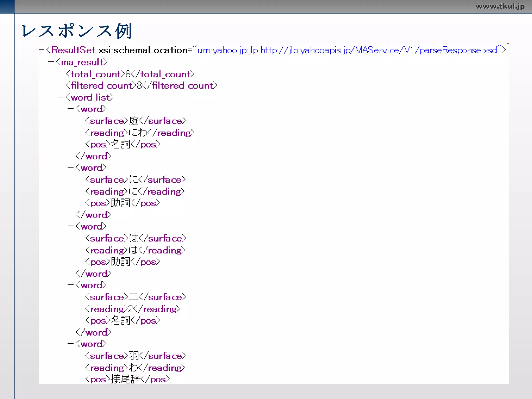Screen dimensions: 532x399
Task: Click the total_count element line
Action: [x=130, y=74]
